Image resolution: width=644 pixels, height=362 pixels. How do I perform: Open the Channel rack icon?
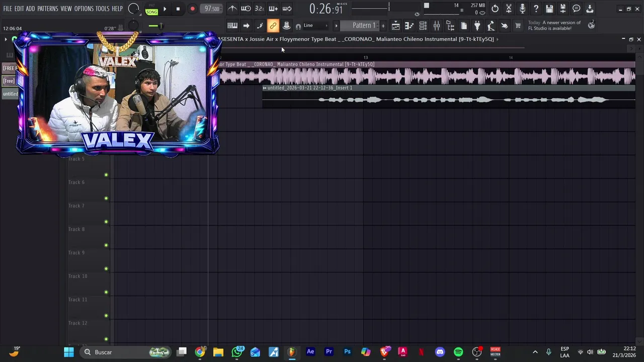[x=423, y=26]
